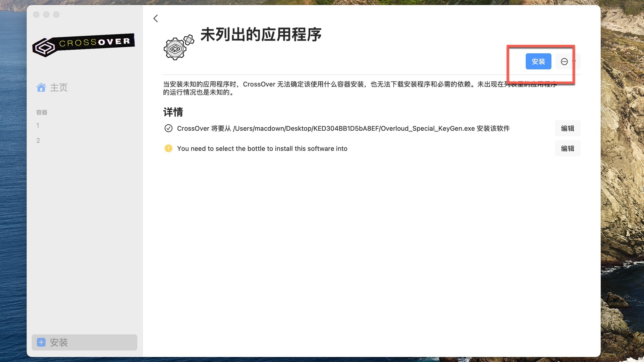Click the 详情 details heading

173,112
